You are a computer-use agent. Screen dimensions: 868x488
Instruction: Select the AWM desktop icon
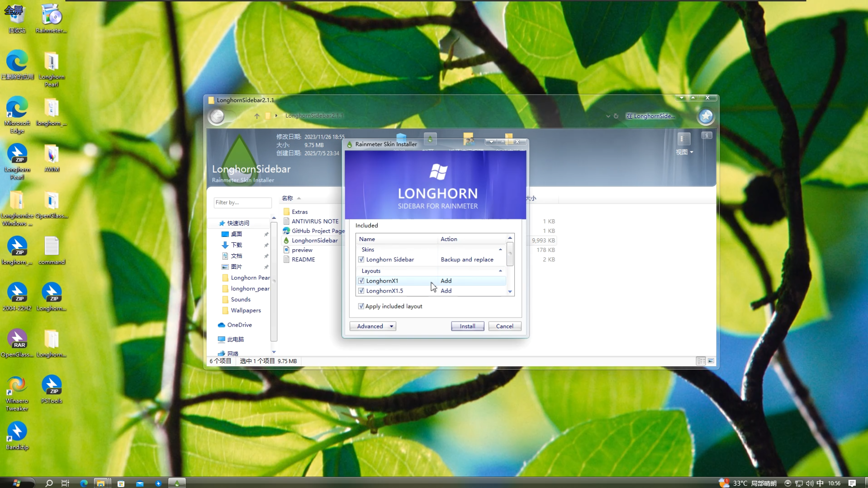point(52,158)
